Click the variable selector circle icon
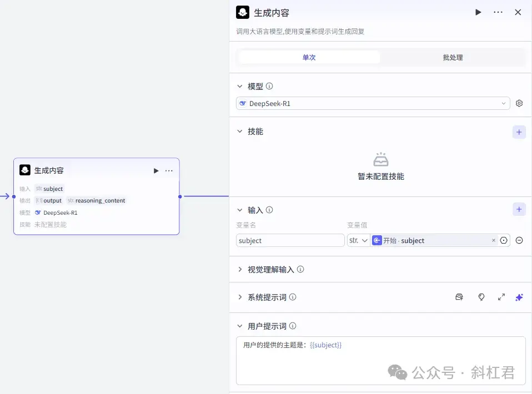The width and height of the screenshot is (532, 394). pyautogui.click(x=504, y=240)
